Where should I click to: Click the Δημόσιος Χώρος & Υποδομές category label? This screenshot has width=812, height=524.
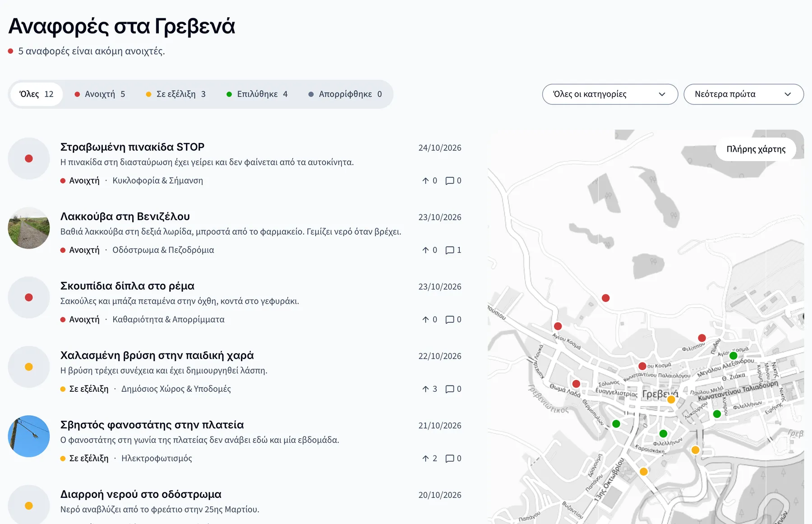tap(176, 389)
